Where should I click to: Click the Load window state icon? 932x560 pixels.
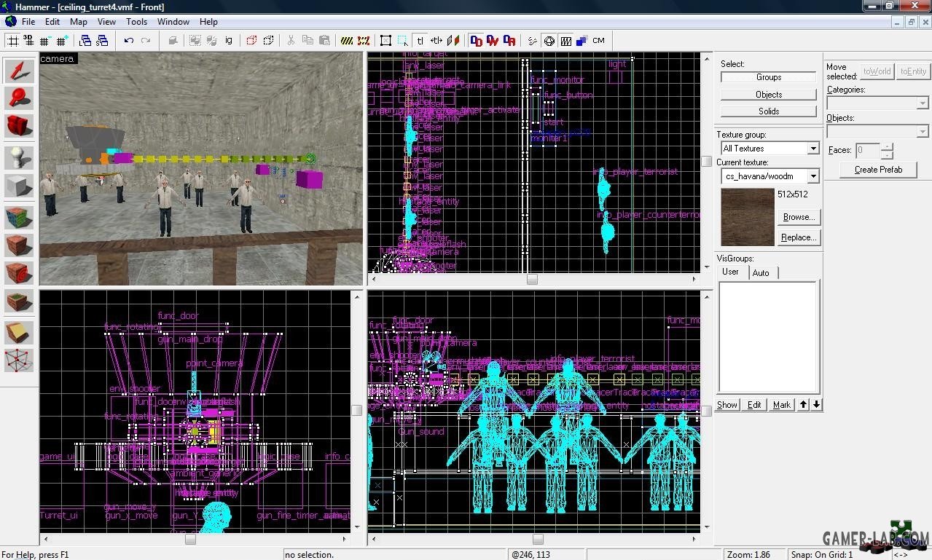point(85,41)
